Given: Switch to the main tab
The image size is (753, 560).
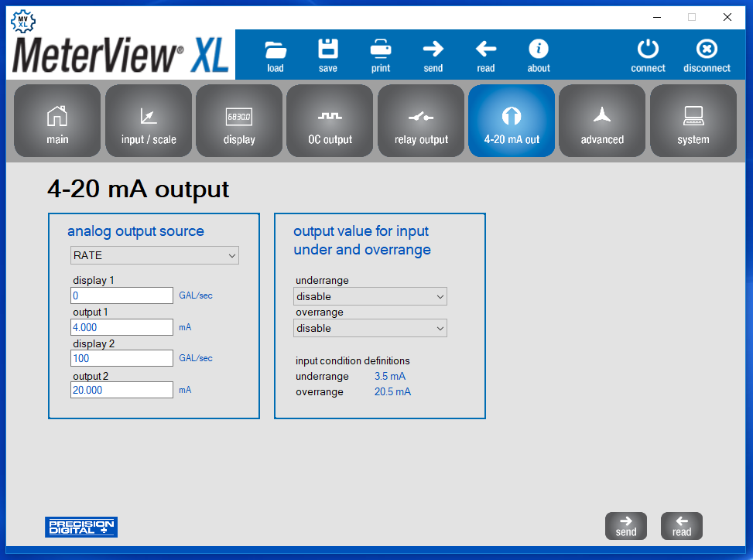Looking at the screenshot, I should [x=57, y=121].
